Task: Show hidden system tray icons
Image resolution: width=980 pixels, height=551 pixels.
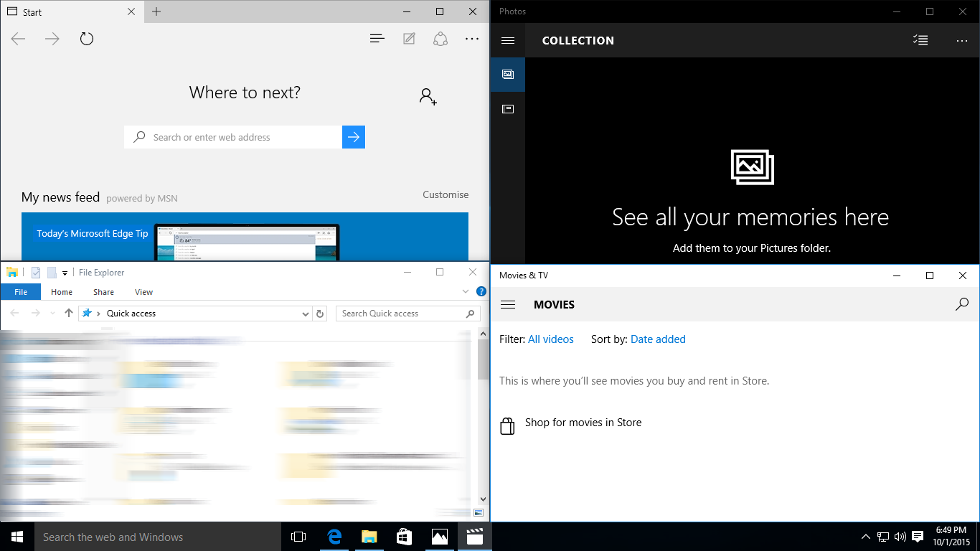Action: [x=866, y=537]
